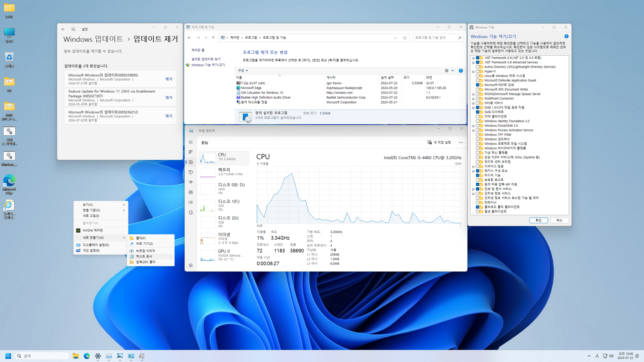This screenshot has width=644, height=362.
Task: Open 설치된 업데이트 보기 link
Action: pos(206,59)
